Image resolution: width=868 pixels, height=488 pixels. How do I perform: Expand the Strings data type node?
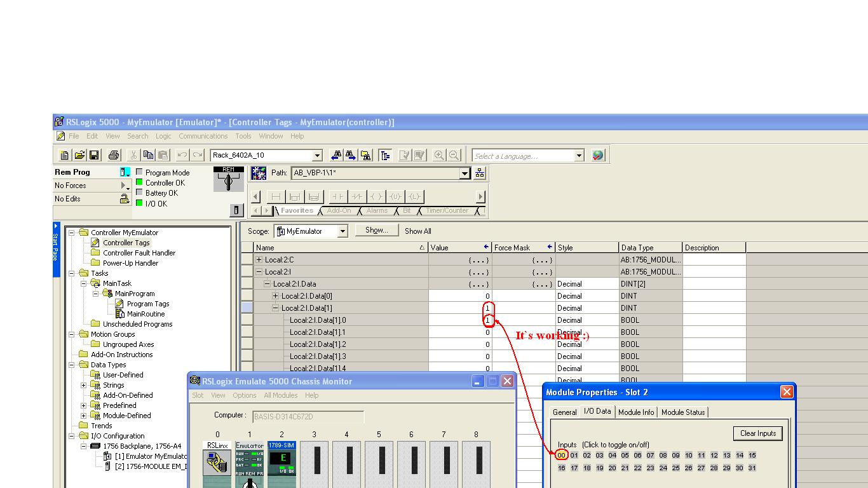click(x=83, y=385)
